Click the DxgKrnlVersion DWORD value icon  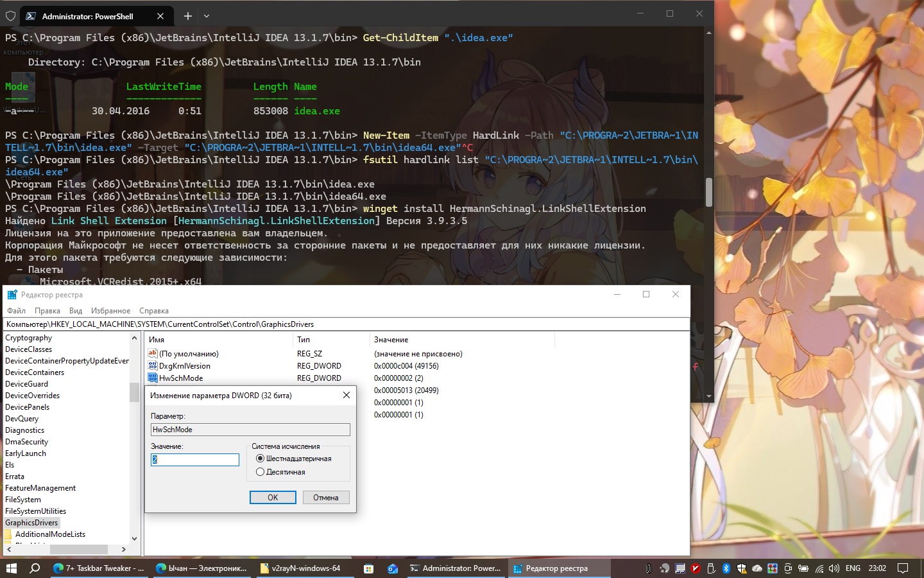coord(153,366)
